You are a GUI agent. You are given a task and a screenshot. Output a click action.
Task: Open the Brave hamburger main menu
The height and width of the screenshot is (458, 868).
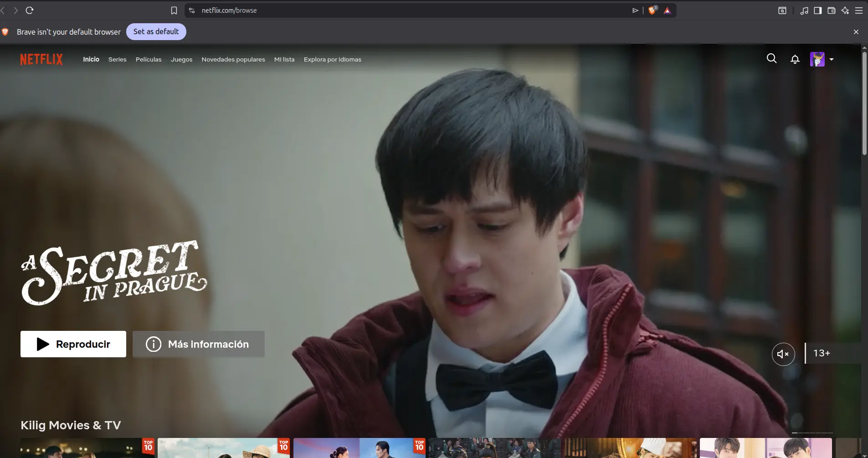(859, 10)
